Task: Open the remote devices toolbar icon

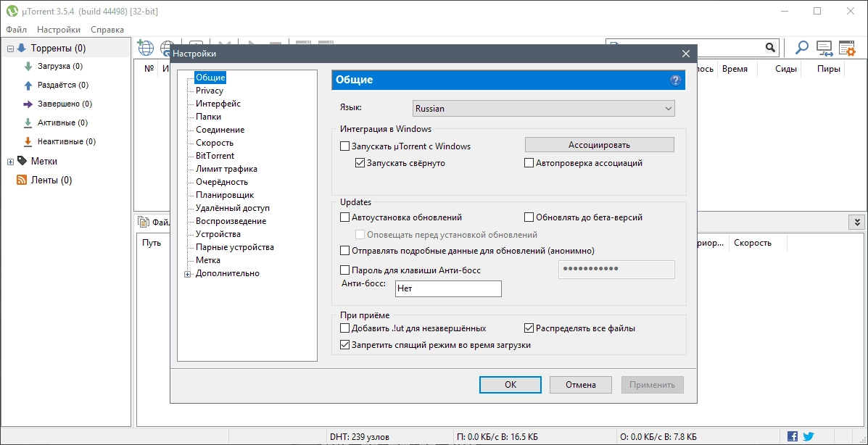Action: 824,49
